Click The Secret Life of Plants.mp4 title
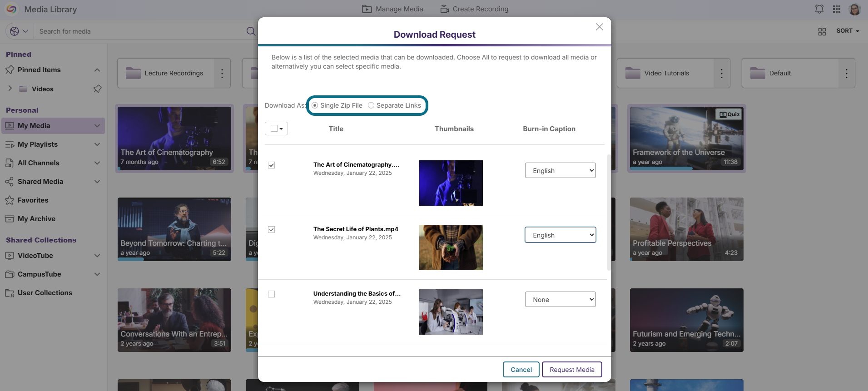 (356, 229)
